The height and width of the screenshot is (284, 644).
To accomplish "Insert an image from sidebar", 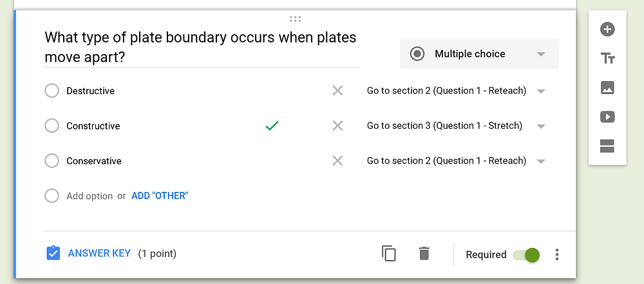I will coord(607,88).
